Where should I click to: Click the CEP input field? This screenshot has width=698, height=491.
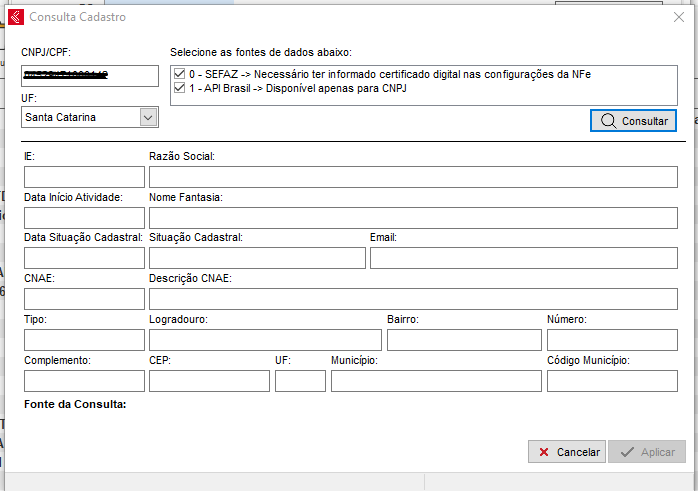coord(209,381)
